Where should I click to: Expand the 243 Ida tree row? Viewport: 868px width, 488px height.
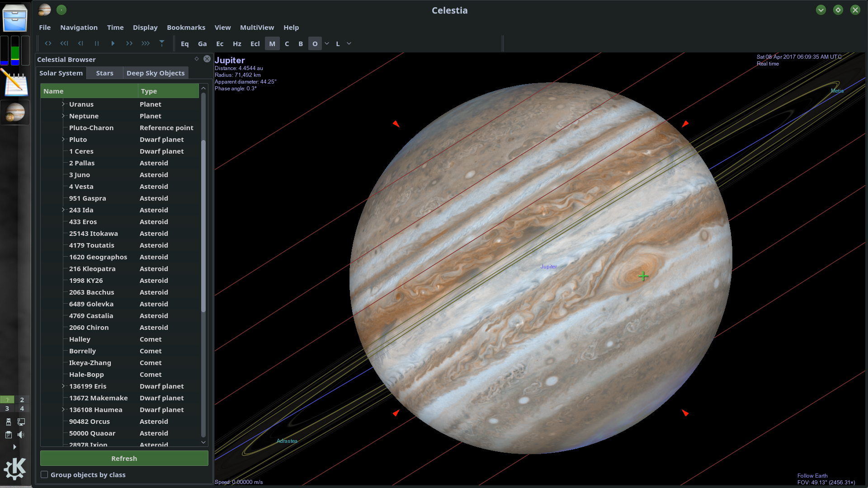pyautogui.click(x=63, y=210)
